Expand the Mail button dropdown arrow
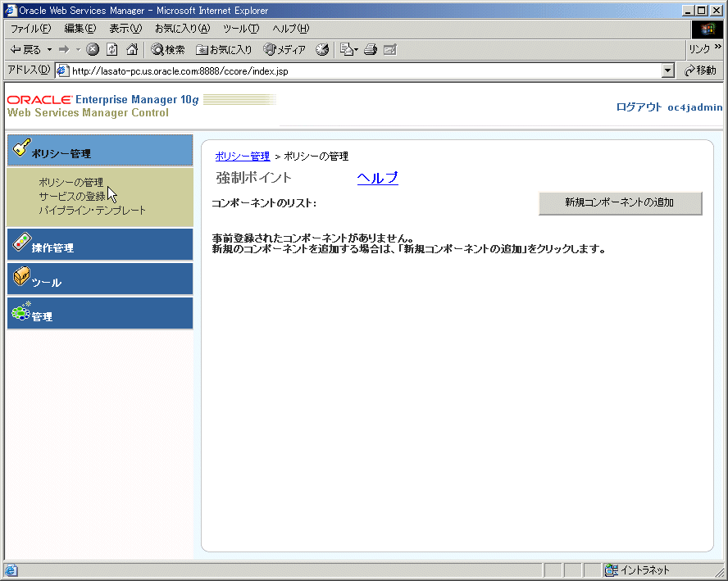728x581 pixels. coord(356,49)
